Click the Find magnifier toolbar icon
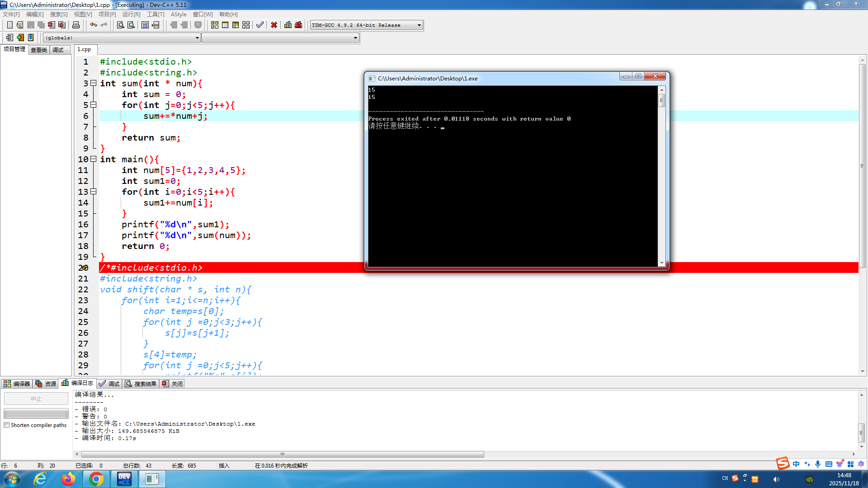The width and height of the screenshot is (868, 488). coord(121,25)
